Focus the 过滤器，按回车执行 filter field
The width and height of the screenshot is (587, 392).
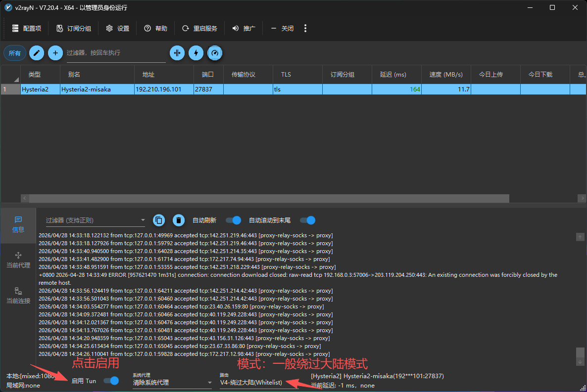click(x=116, y=53)
